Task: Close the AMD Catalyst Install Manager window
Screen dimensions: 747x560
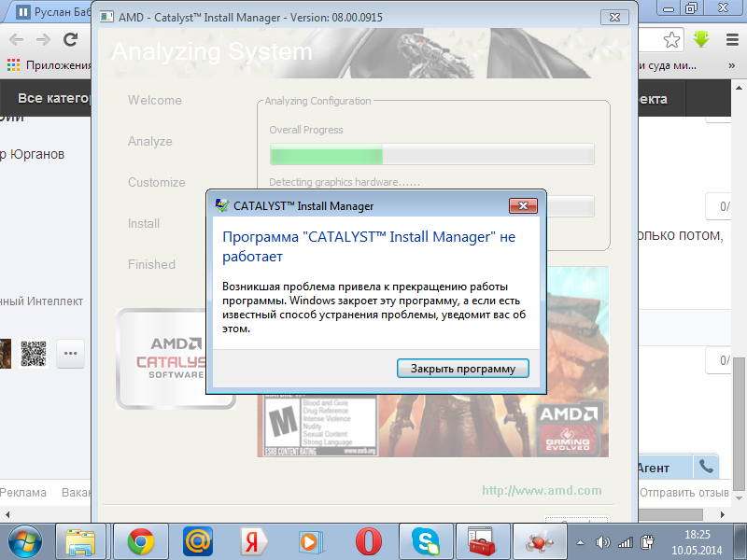Action: tap(614, 18)
